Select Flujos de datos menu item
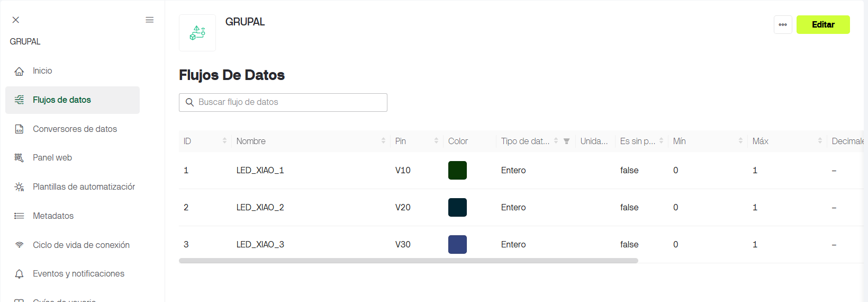This screenshot has height=302, width=868. 73,100
